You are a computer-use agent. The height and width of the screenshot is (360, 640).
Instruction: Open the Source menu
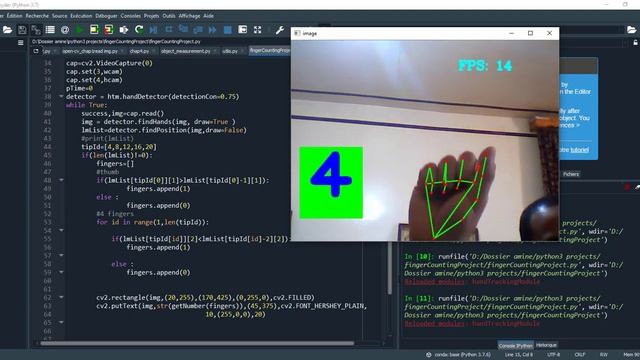pyautogui.click(x=60, y=16)
